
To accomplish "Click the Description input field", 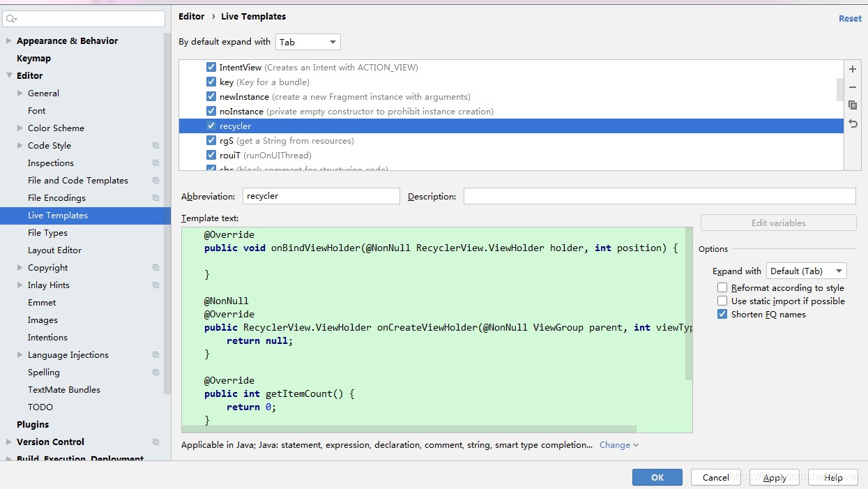I will [x=660, y=196].
